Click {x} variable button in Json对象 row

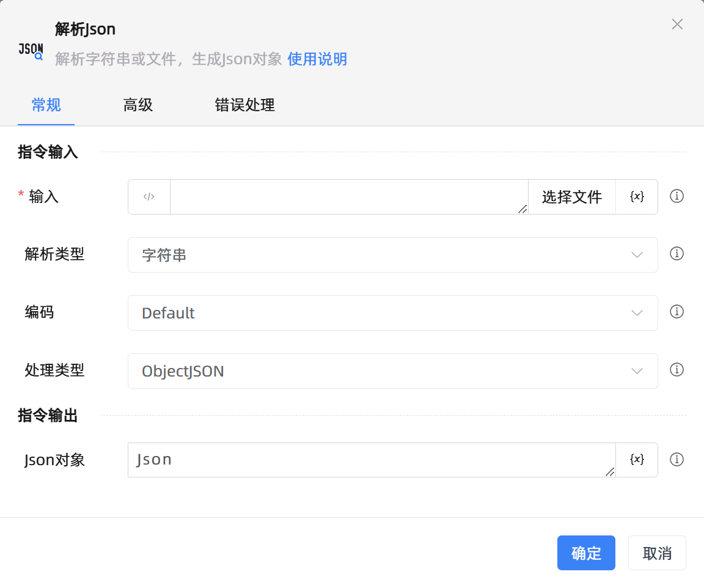tap(637, 460)
